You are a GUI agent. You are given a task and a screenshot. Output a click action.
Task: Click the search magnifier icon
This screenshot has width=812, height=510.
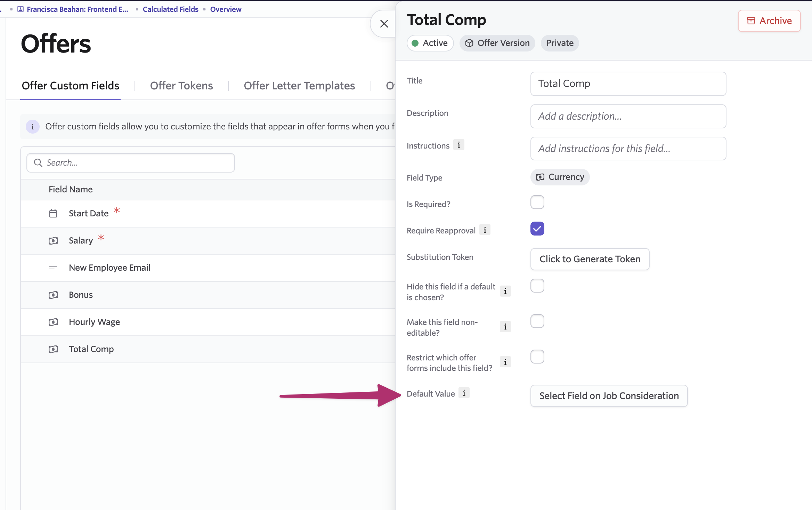pos(38,163)
